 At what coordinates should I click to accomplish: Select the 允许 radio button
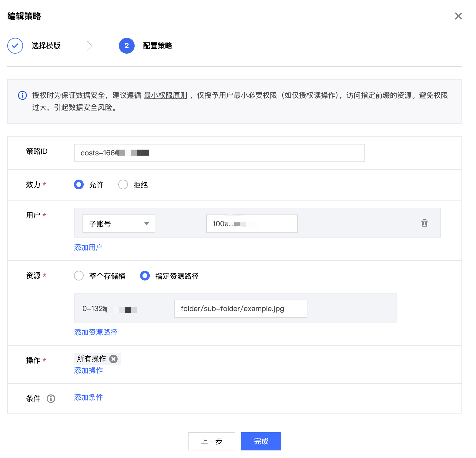79,185
